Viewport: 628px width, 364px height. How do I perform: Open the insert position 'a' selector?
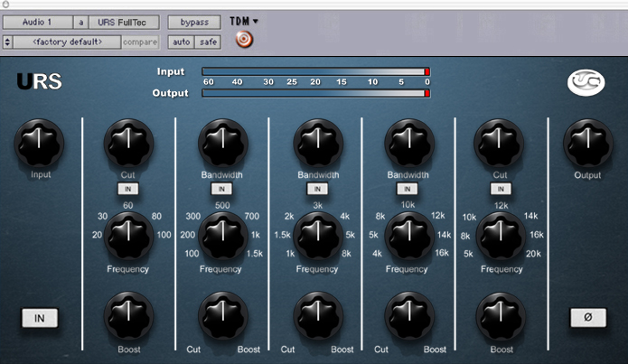point(81,22)
